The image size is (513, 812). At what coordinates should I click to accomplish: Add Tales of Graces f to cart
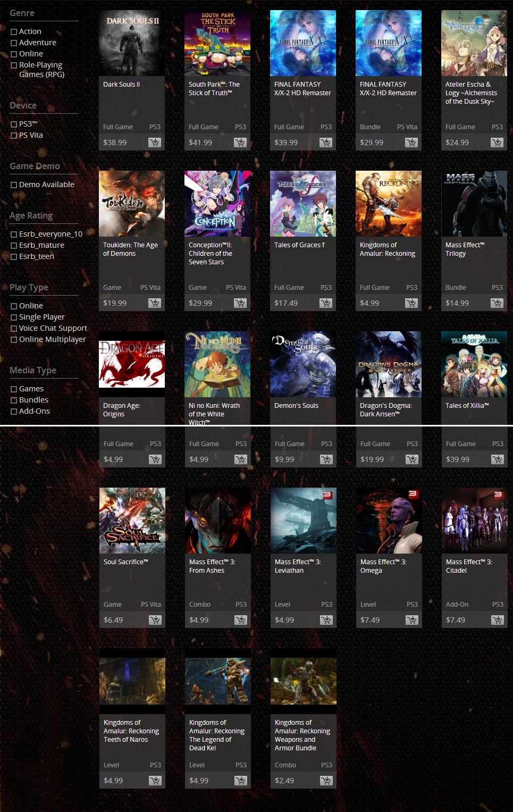326,303
